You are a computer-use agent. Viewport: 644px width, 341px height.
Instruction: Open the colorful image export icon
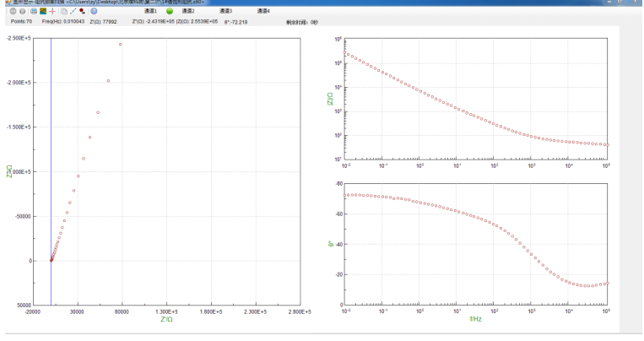pos(43,11)
